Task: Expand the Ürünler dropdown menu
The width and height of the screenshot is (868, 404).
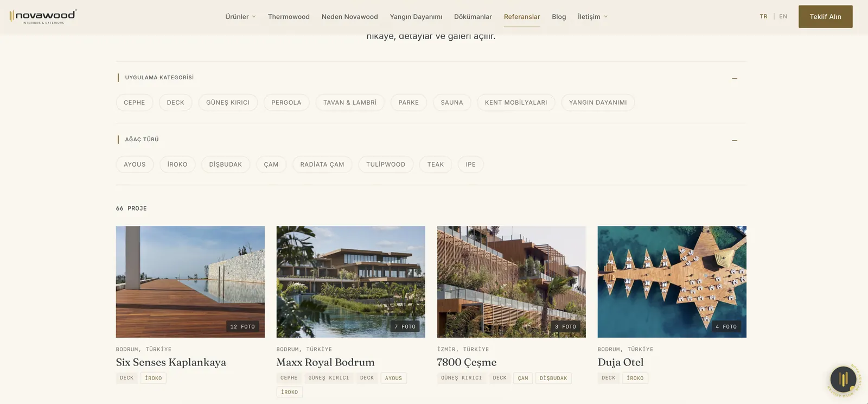Action: click(240, 17)
